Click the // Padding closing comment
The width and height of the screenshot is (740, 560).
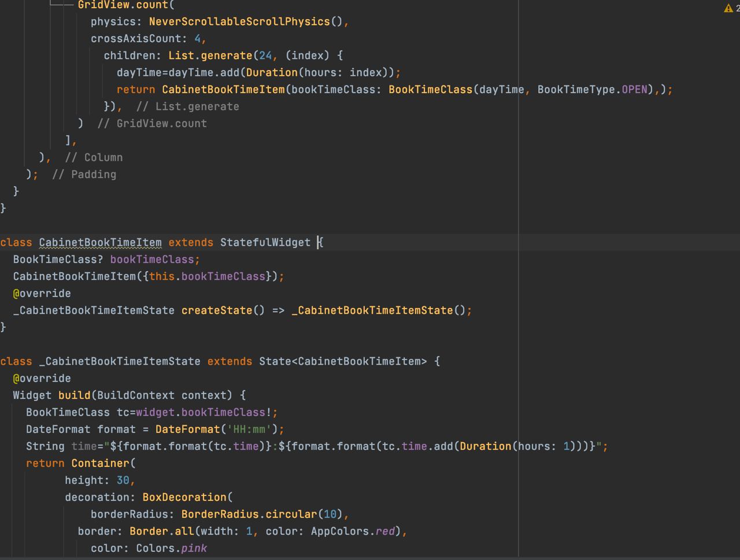84,175
